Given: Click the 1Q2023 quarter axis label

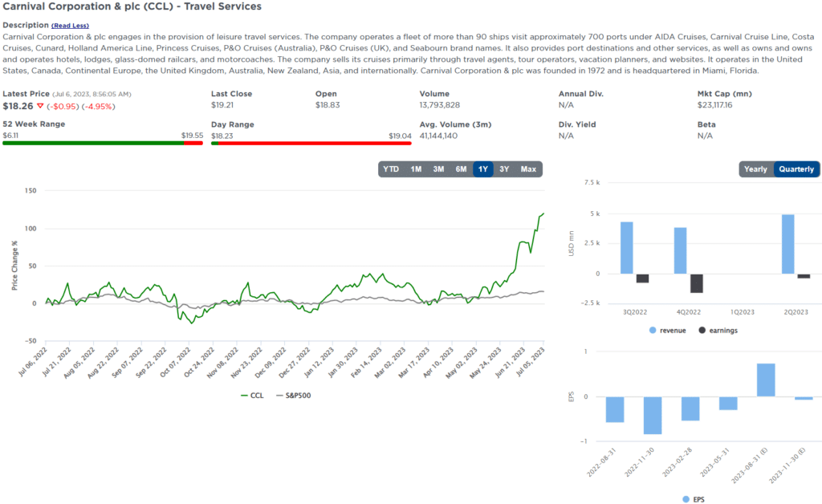Looking at the screenshot, I should pyautogui.click(x=743, y=312).
